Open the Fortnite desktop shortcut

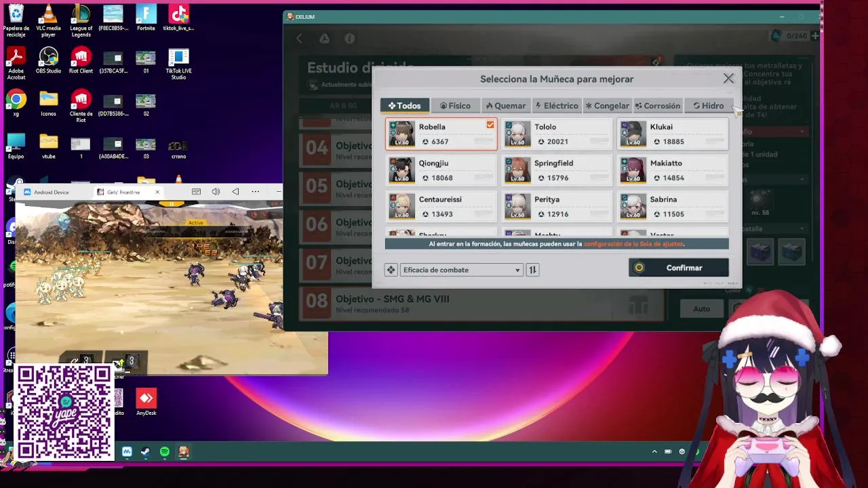click(x=146, y=18)
